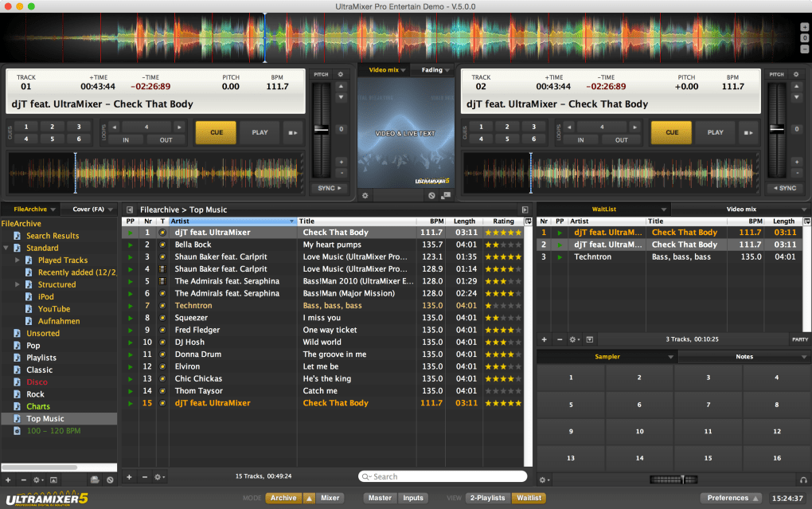
Task: Enable the PARTY mode button
Action: (x=799, y=339)
